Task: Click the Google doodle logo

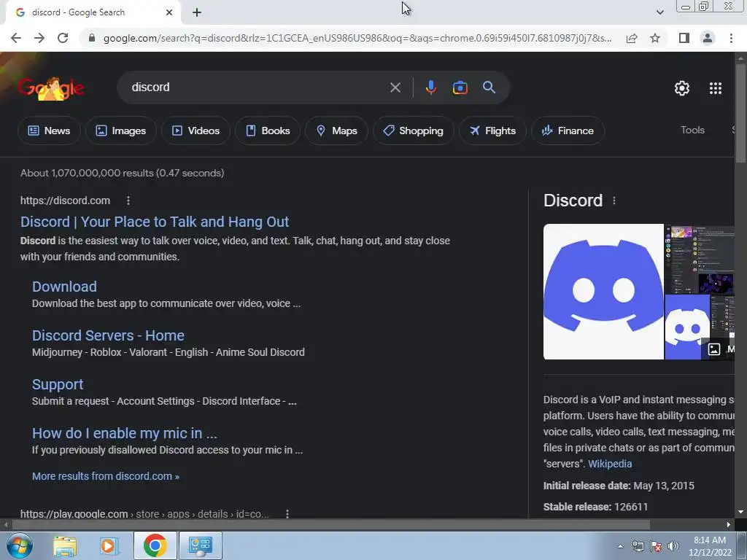Action: [x=51, y=88]
